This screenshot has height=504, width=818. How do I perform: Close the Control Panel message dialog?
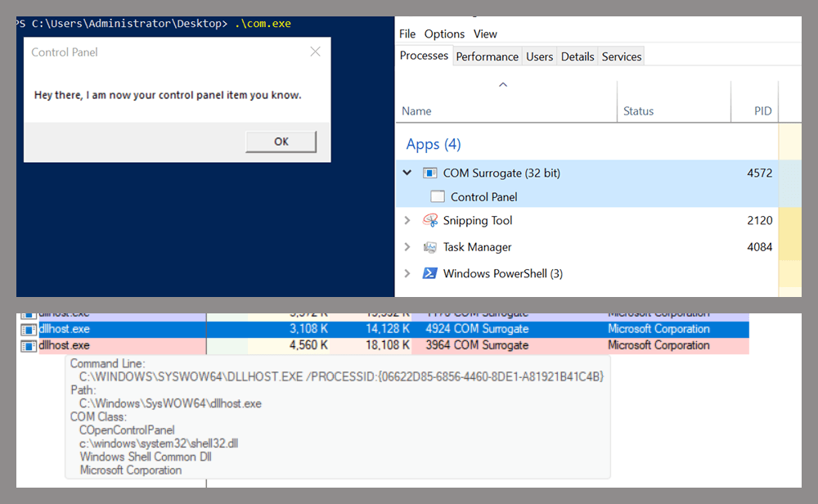pos(315,52)
